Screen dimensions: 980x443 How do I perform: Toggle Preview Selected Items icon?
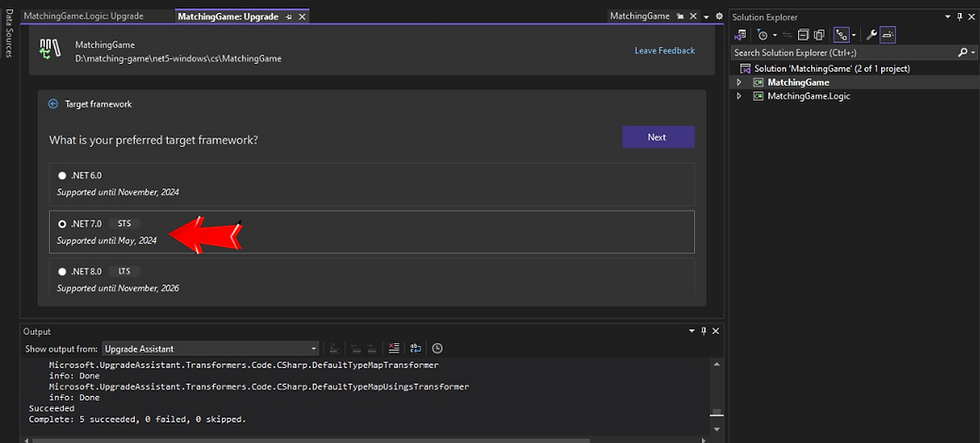click(x=888, y=35)
